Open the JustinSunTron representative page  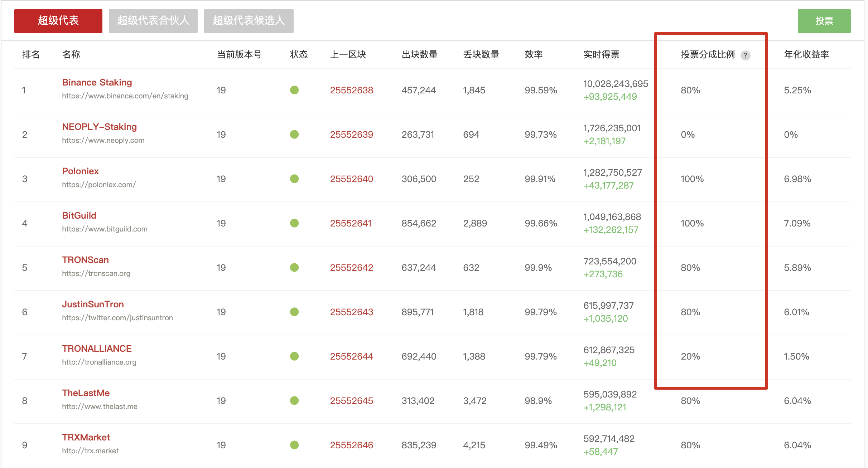(93, 304)
